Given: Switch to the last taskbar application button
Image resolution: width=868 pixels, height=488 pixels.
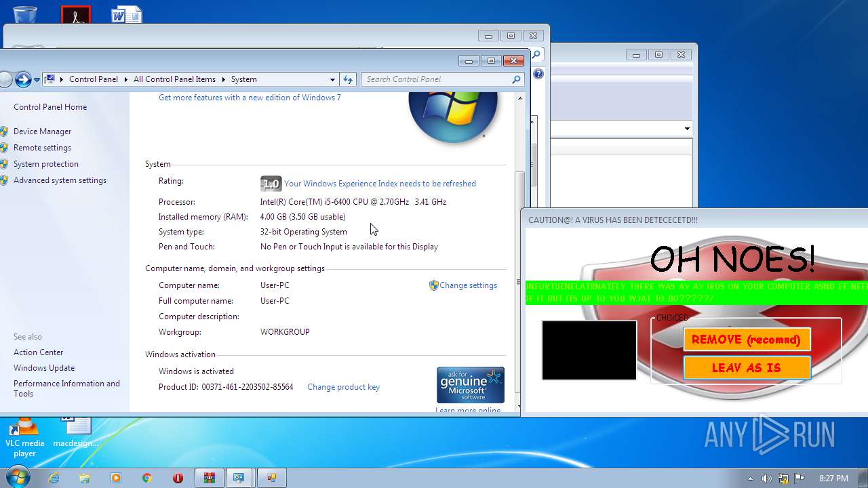Looking at the screenshot, I should [x=271, y=478].
